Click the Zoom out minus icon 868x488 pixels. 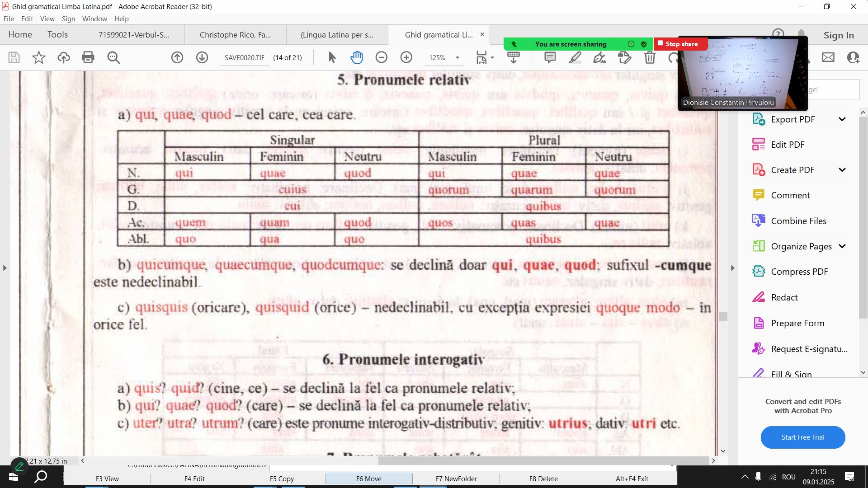point(382,57)
